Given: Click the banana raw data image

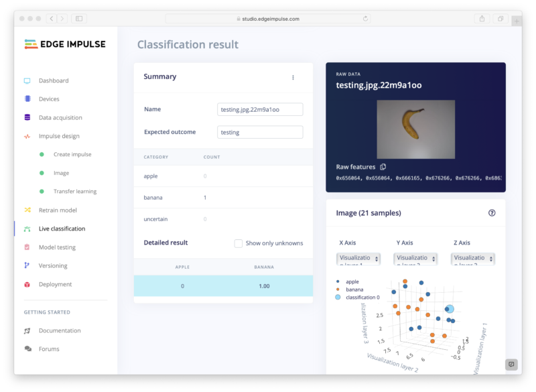Looking at the screenshot, I should [415, 120].
